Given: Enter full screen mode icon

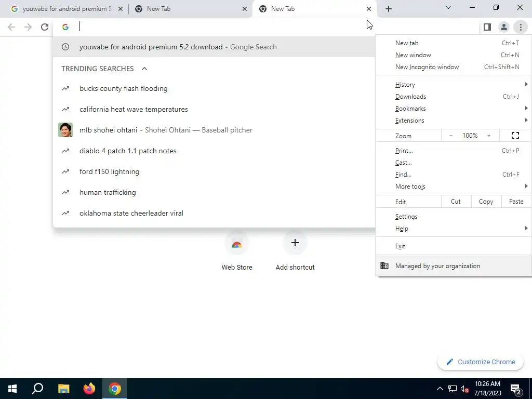Looking at the screenshot, I should 515,136.
